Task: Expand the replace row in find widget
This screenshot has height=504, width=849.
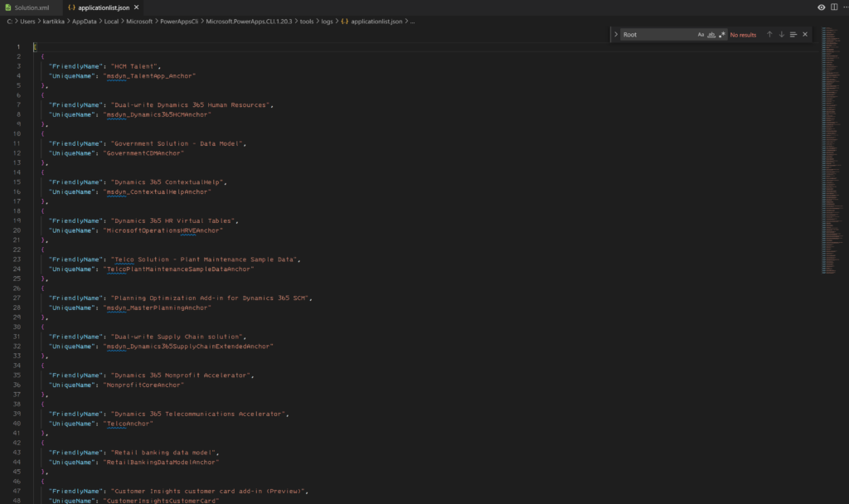Action: pos(615,35)
